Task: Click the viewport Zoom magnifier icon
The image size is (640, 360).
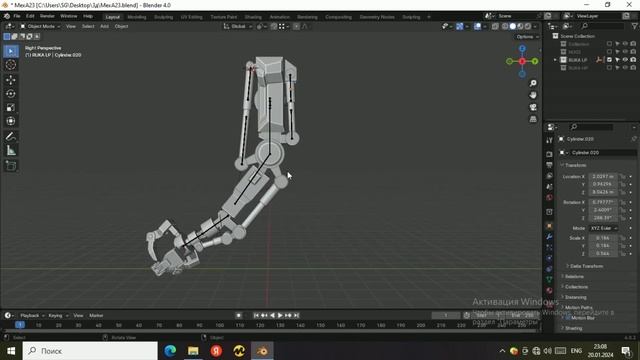Action: click(533, 83)
